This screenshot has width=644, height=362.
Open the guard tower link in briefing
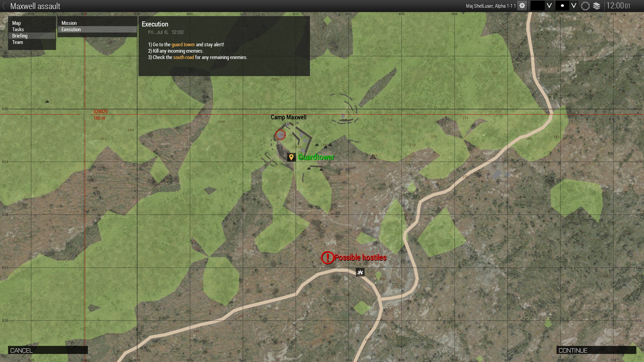click(x=183, y=45)
